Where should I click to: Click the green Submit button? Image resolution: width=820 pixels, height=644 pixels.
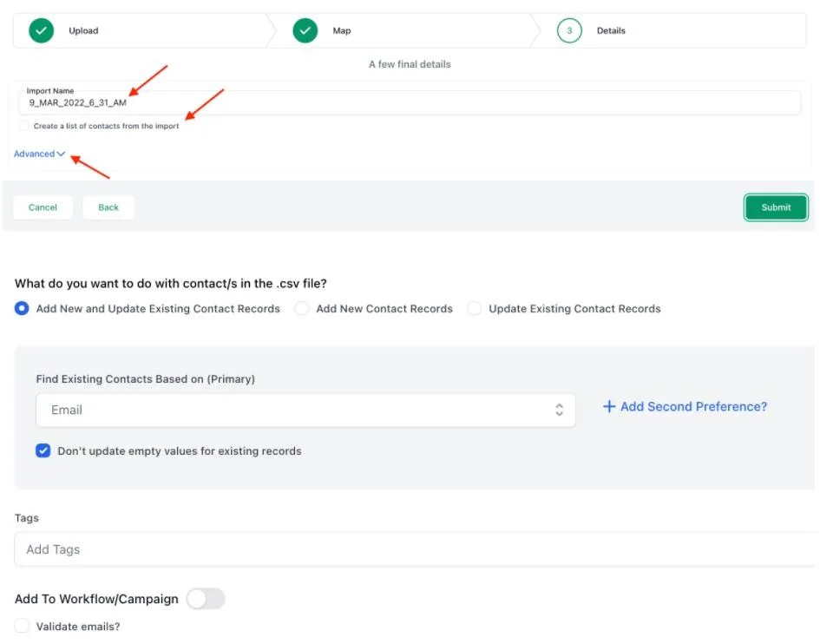pos(776,207)
